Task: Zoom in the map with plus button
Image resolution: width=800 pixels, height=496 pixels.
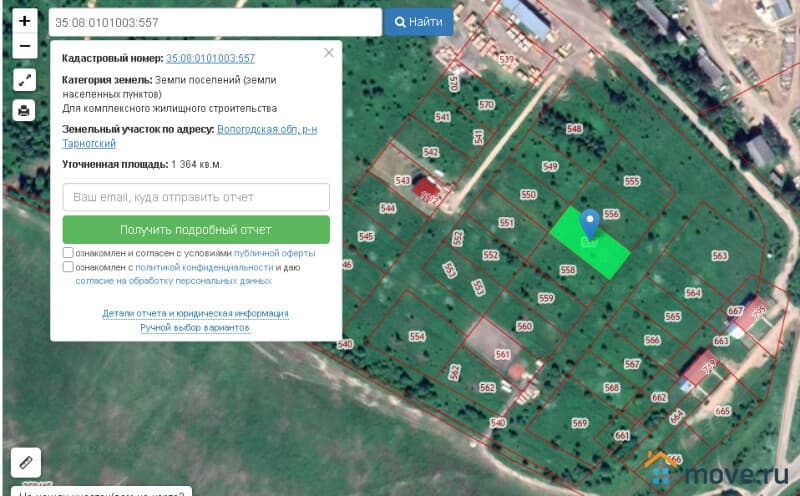Action: click(x=24, y=21)
